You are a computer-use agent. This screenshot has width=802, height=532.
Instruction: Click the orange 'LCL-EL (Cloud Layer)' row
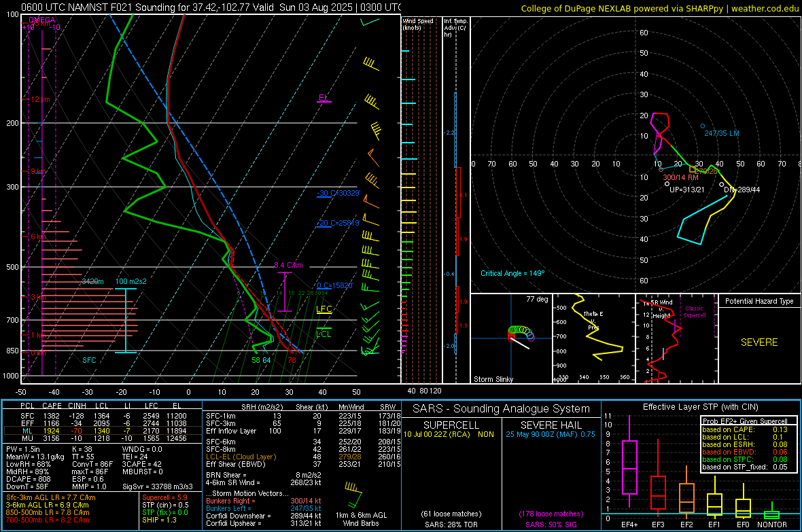pos(303,457)
